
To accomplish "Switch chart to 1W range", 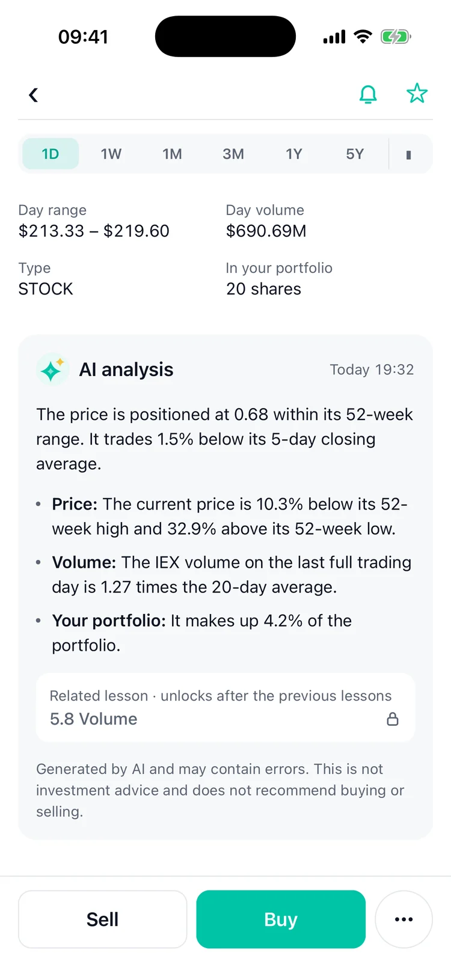I will point(111,154).
